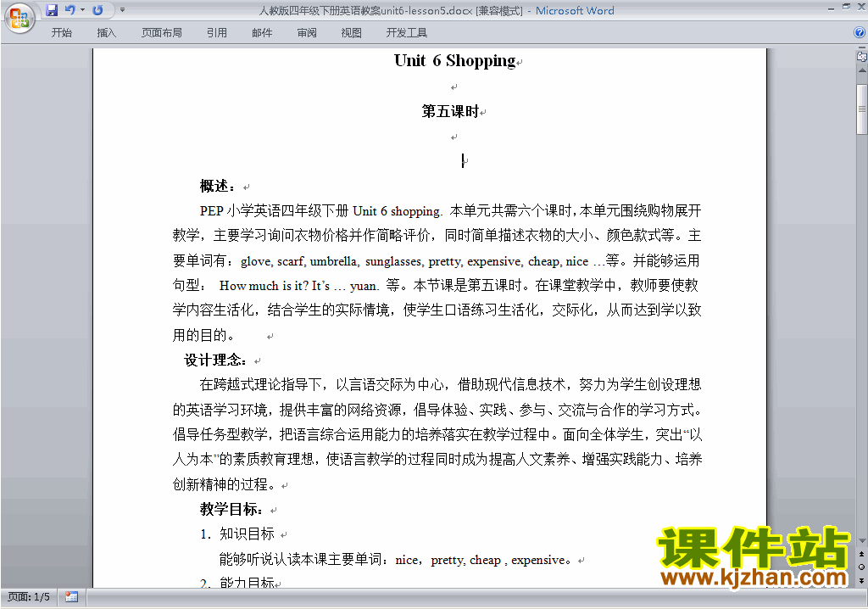
Task: Click the split bar handle above ruler icon
Action: (x=862, y=48)
